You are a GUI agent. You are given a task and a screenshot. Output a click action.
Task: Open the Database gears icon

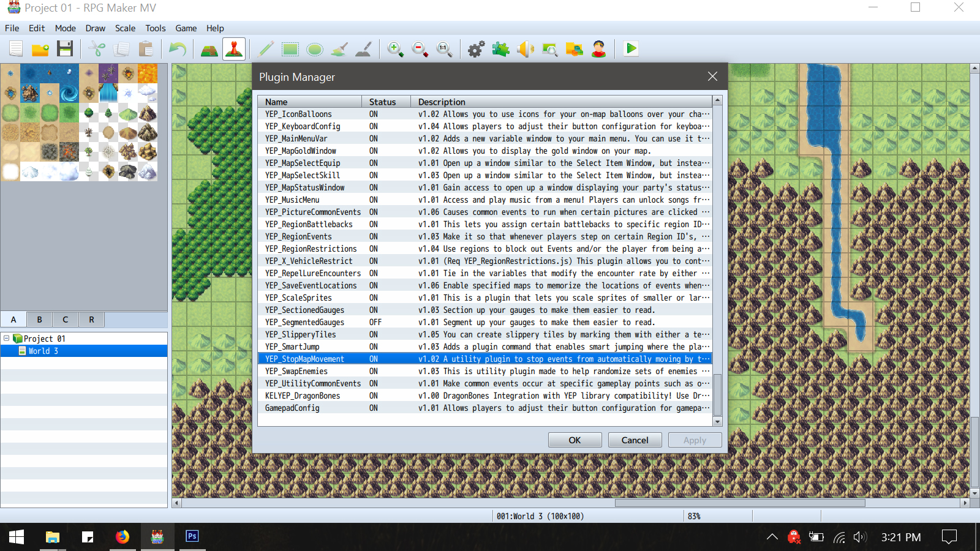pyautogui.click(x=476, y=49)
